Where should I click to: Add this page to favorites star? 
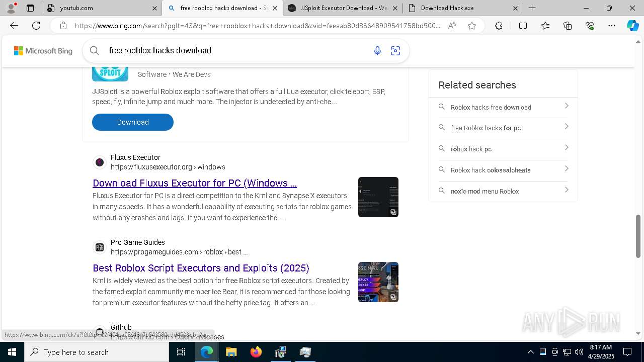click(472, 26)
